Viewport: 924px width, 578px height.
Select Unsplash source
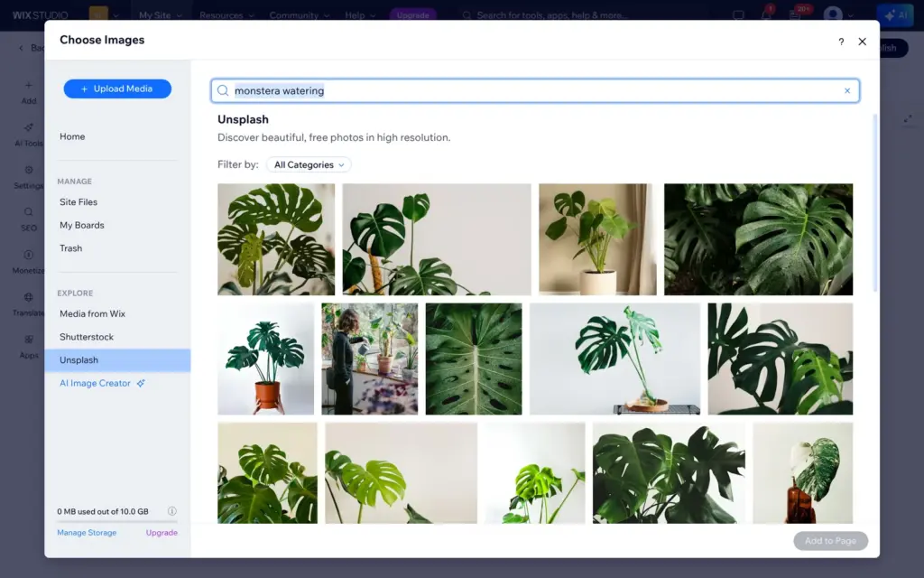[x=117, y=359]
